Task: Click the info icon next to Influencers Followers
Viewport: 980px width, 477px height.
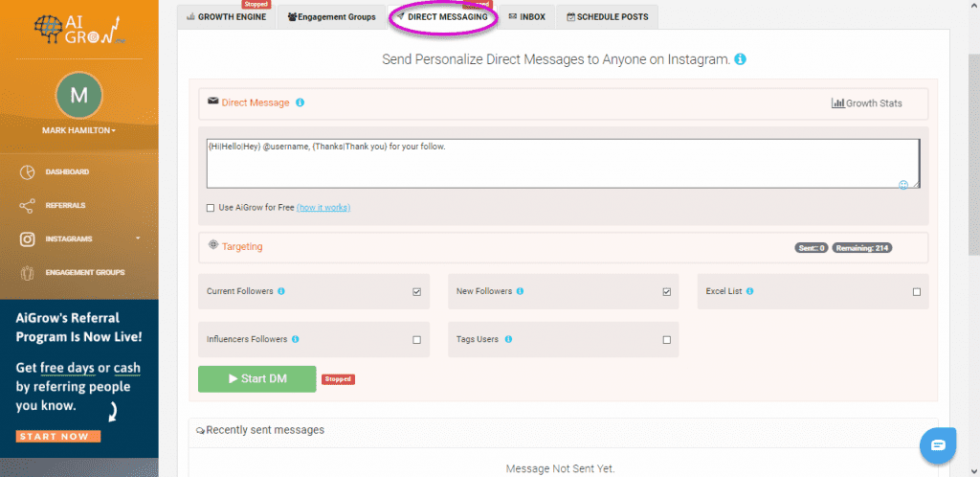Action: point(295,339)
